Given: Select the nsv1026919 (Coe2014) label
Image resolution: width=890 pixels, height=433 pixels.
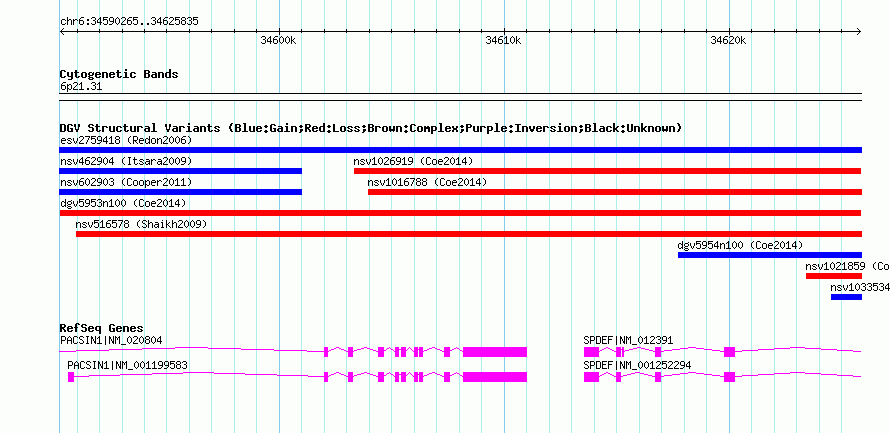Looking at the screenshot, I should click(413, 161).
